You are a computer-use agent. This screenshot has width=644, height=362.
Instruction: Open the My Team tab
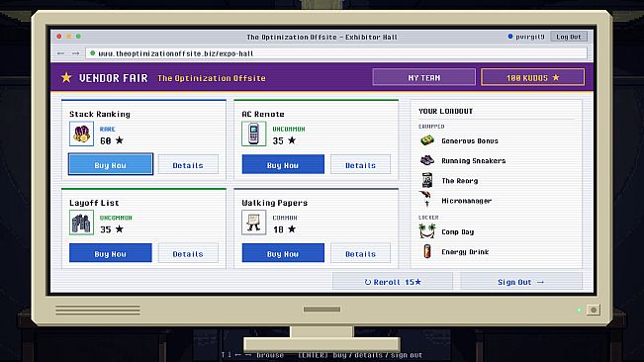(x=423, y=77)
